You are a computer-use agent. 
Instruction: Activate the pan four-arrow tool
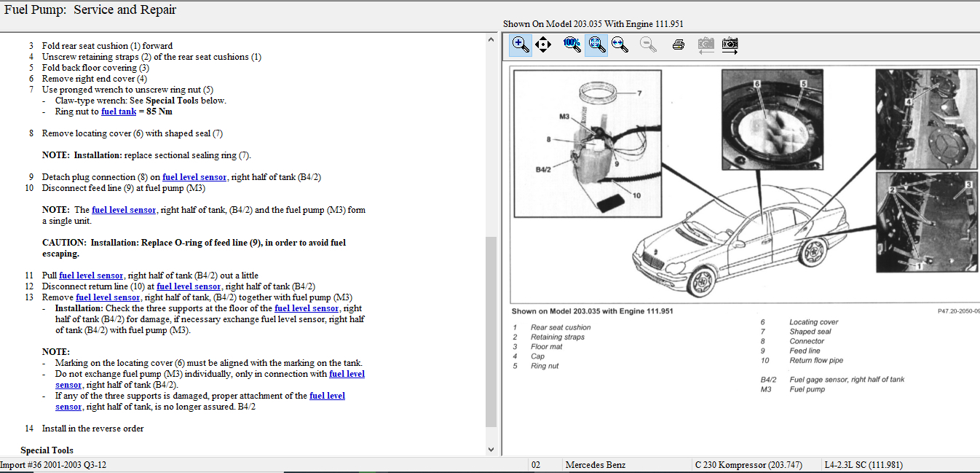[543, 44]
